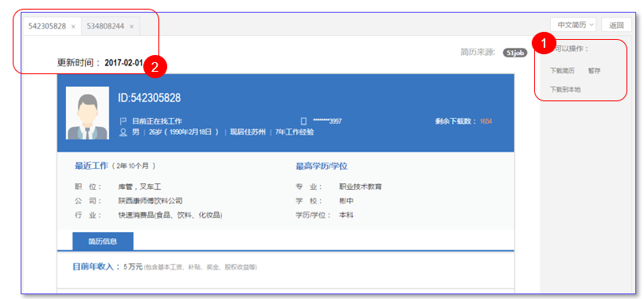Click the industry value 快速消费品
The height and width of the screenshot is (299, 644).
(x=170, y=215)
